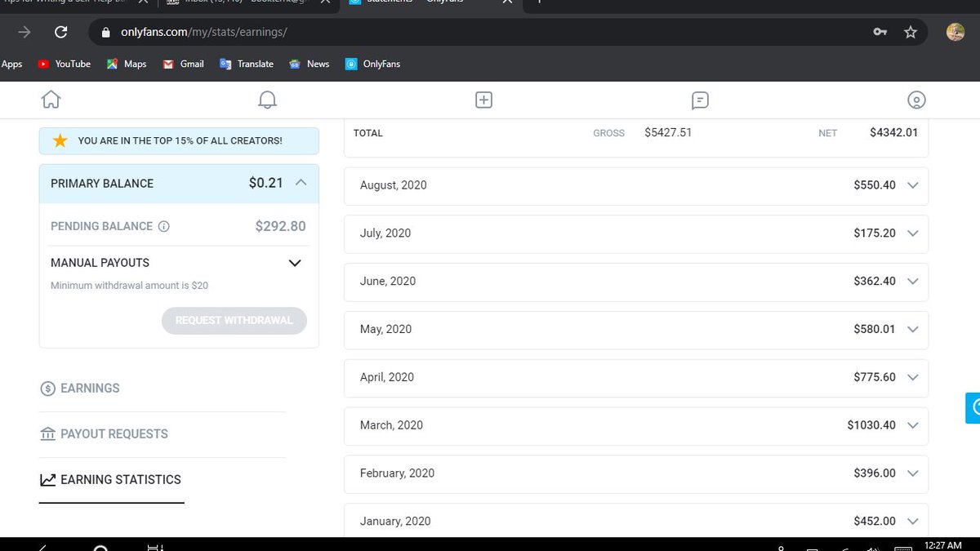Click the top 15% creators banner
The height and width of the screenshot is (551, 980).
179,140
